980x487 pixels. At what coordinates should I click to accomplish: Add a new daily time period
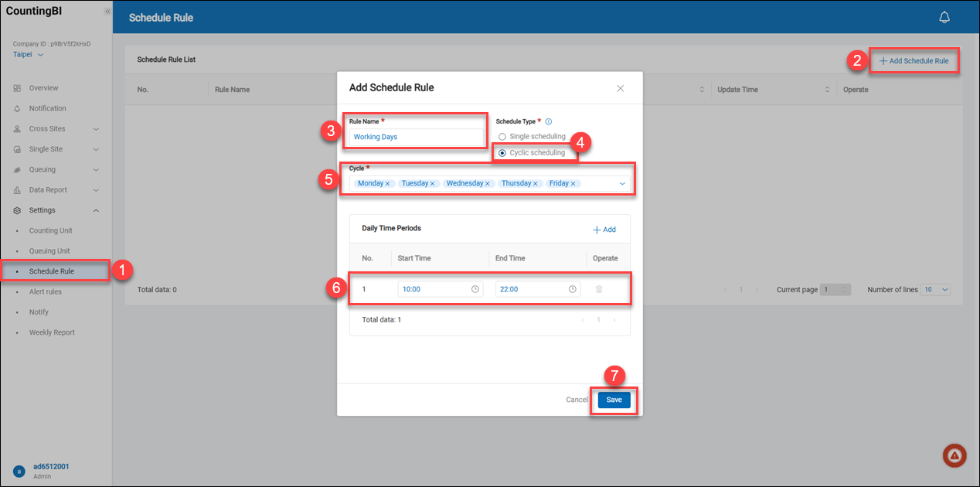pos(604,230)
